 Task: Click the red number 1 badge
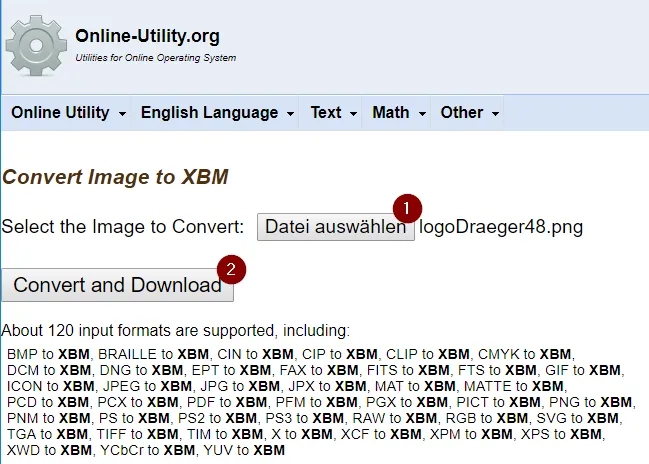[405, 209]
